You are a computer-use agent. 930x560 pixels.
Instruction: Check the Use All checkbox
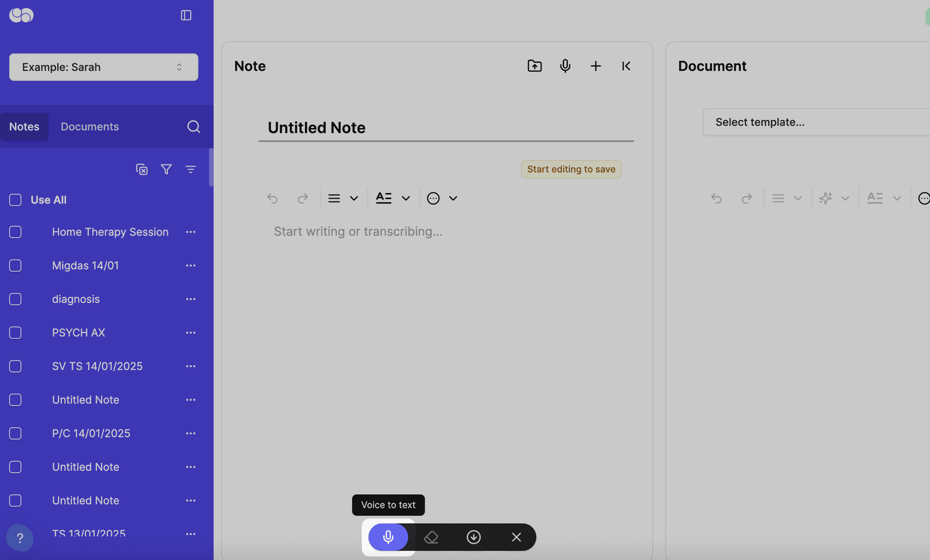(15, 200)
